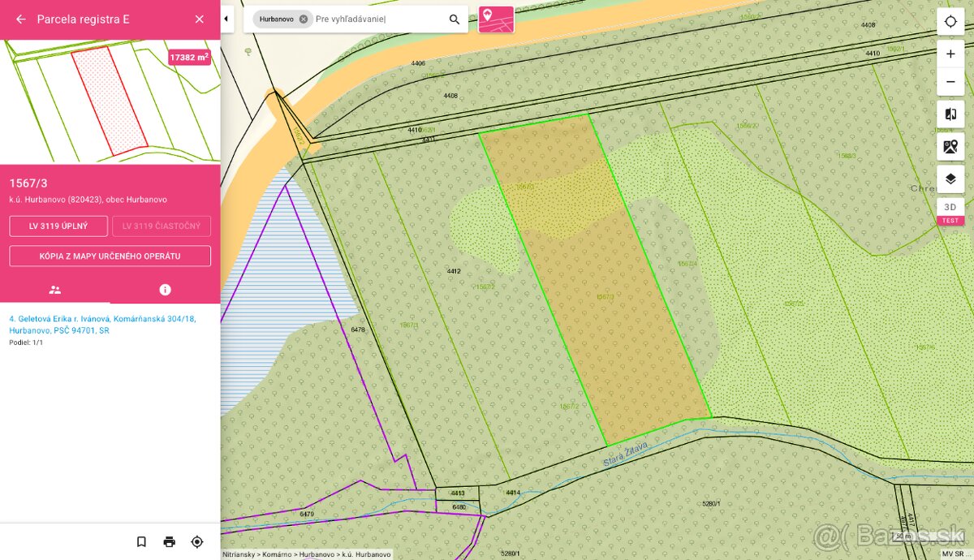This screenshot has width=974, height=560.
Task: Toggle the map compare split view
Action: coord(950,114)
